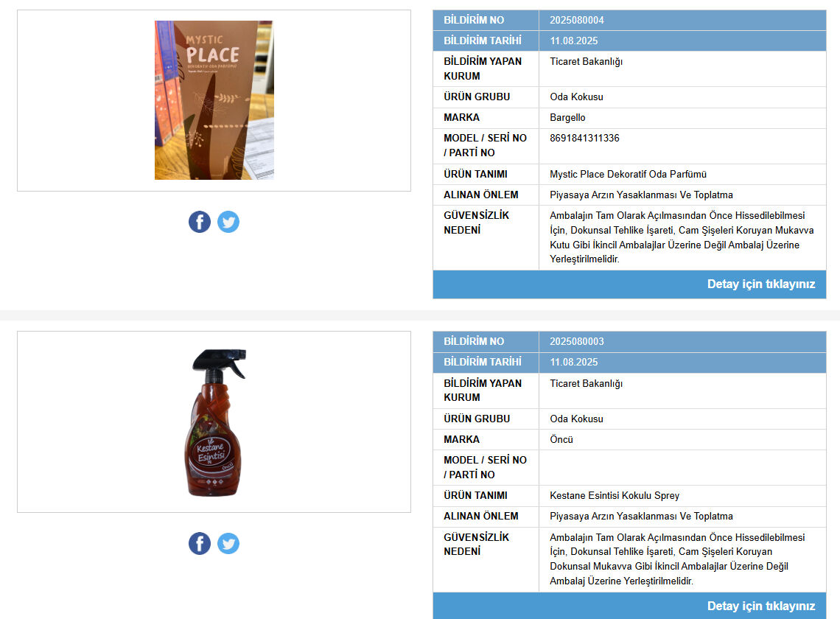Select notification number 2025080003 text
The width and height of the screenshot is (840, 619).
point(576,341)
